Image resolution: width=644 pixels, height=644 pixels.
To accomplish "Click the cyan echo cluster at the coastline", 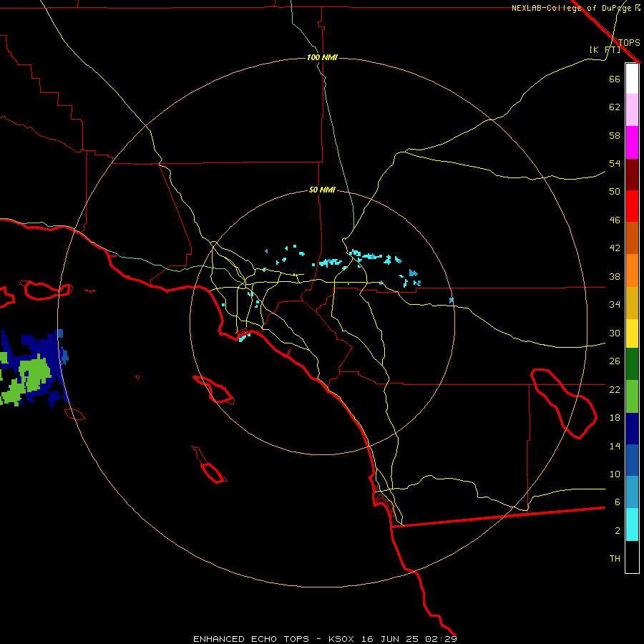I will (244, 338).
